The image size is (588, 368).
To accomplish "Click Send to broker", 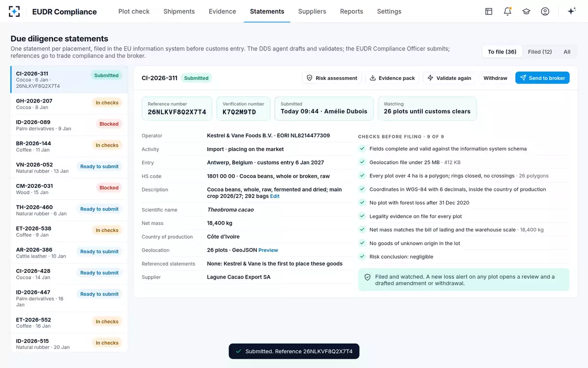I will 542,78.
